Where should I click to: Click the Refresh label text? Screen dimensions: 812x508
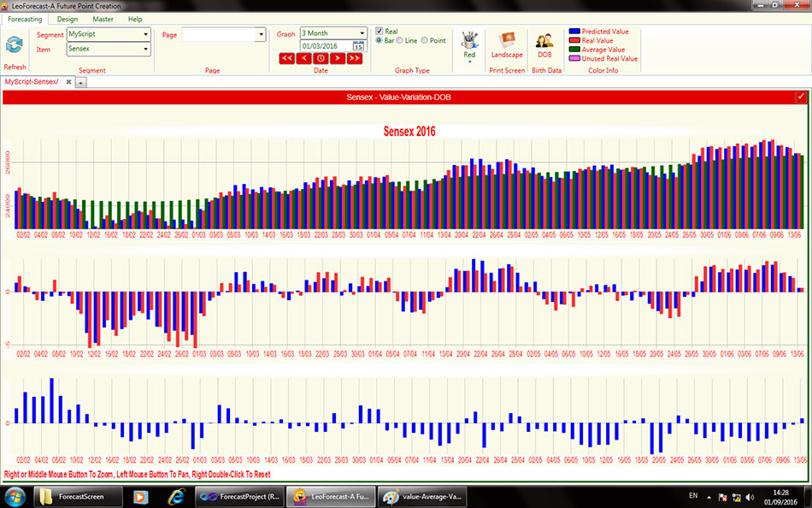click(x=15, y=68)
